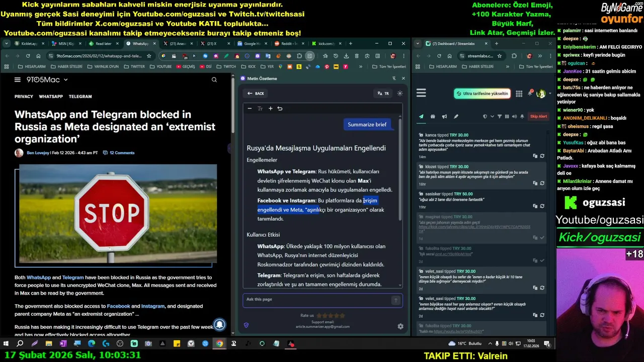
Task: Select the megaphone icon tab in Streamlabs
Action: (444, 117)
